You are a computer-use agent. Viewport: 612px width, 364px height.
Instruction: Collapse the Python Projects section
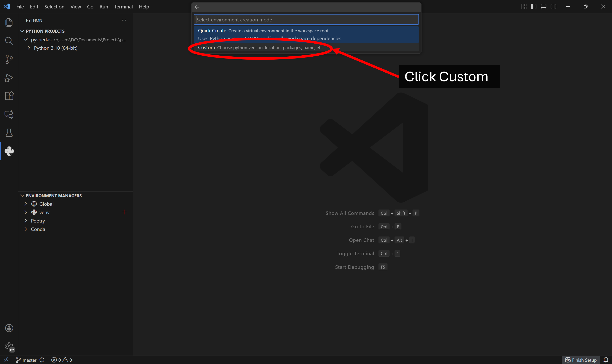click(x=22, y=31)
